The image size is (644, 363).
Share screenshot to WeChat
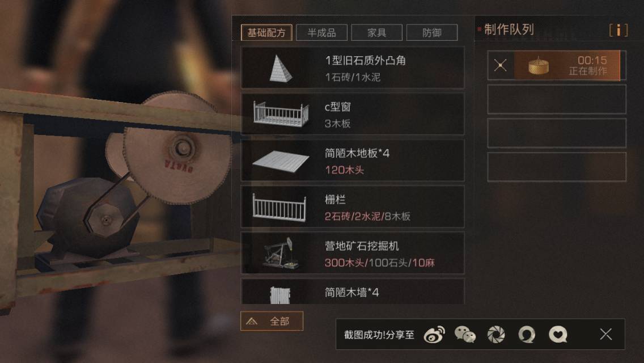coord(465,335)
